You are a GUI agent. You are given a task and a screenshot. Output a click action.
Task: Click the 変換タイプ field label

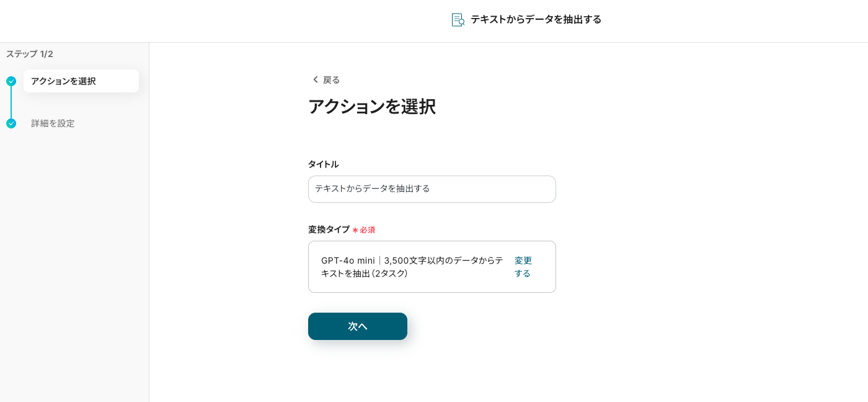point(329,230)
